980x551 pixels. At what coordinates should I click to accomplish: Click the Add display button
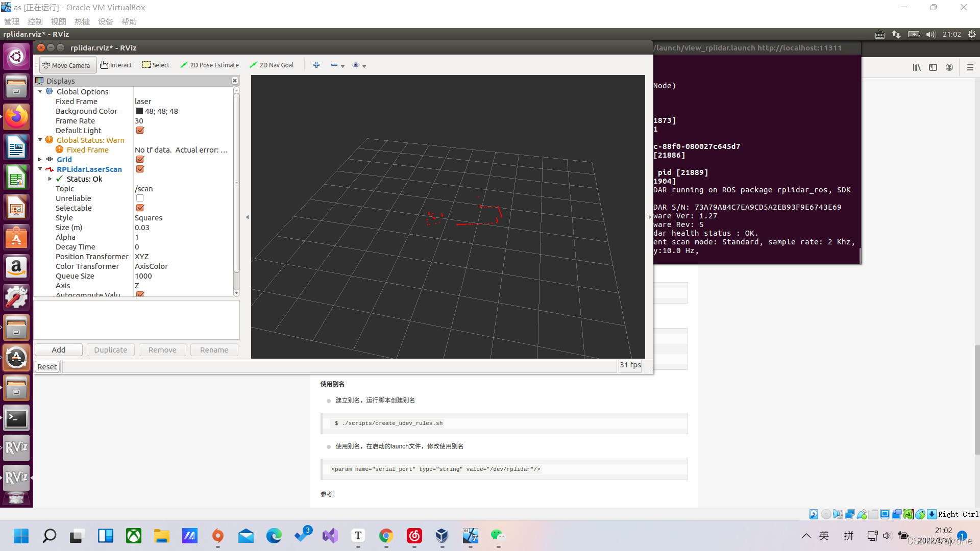point(59,350)
